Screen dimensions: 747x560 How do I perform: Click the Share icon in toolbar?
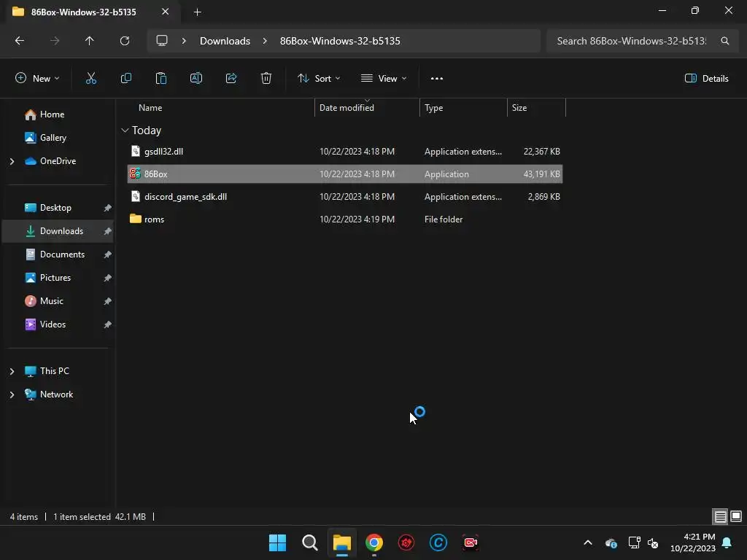[x=231, y=79]
